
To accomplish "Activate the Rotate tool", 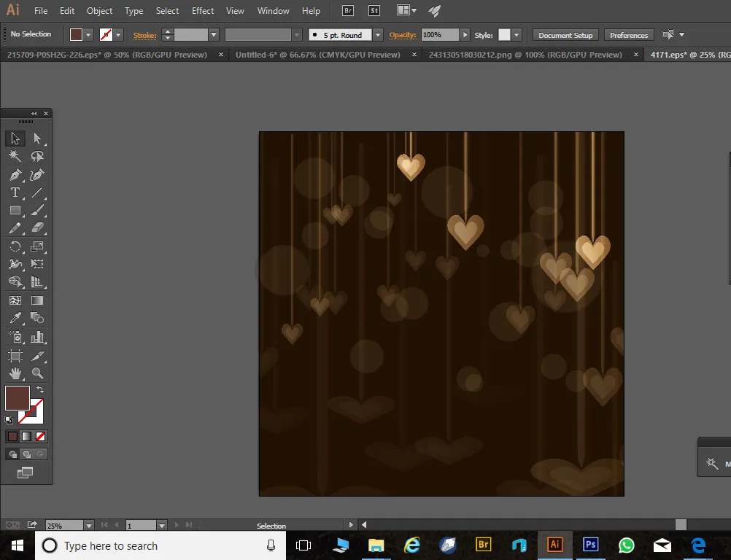I will pos(15,246).
